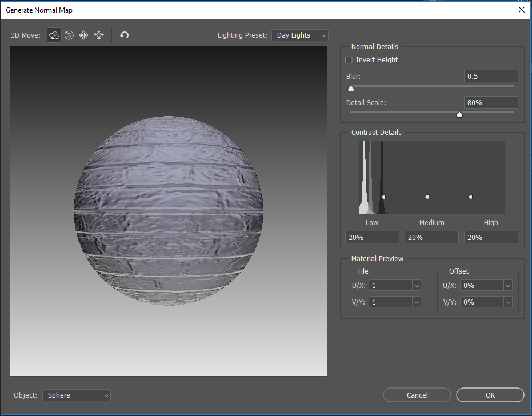Click the Blur value field
532x416 pixels.
point(491,75)
